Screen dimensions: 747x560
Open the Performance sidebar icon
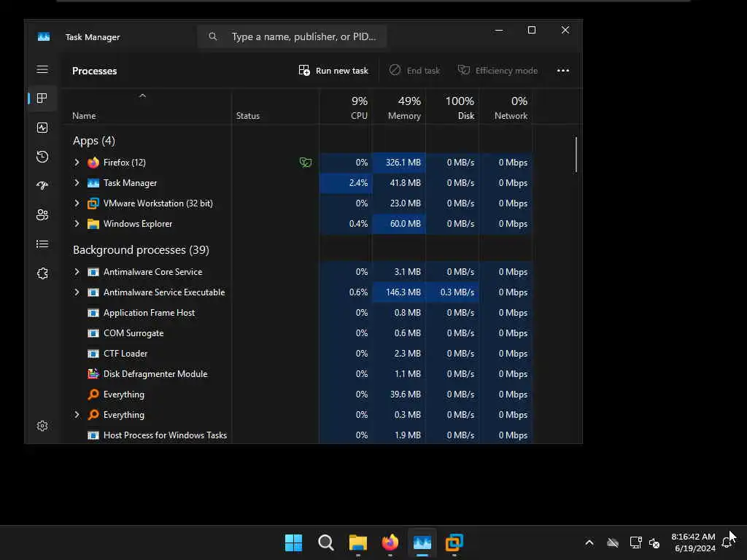click(42, 128)
